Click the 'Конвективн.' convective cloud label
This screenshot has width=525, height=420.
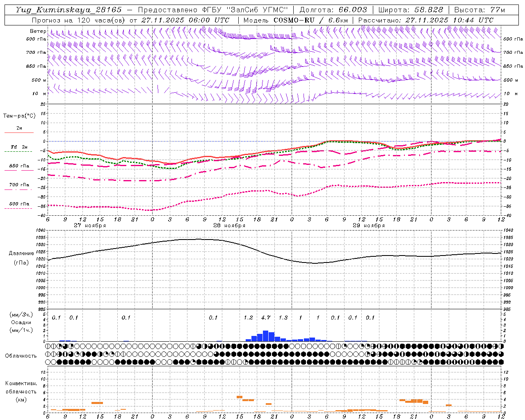tap(21, 383)
